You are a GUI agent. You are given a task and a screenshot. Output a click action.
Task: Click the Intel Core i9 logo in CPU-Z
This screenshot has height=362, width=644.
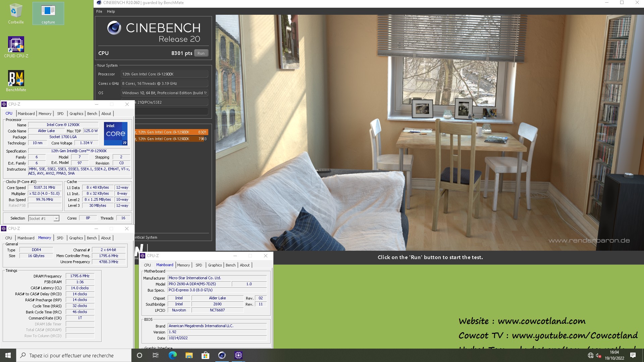click(x=116, y=133)
